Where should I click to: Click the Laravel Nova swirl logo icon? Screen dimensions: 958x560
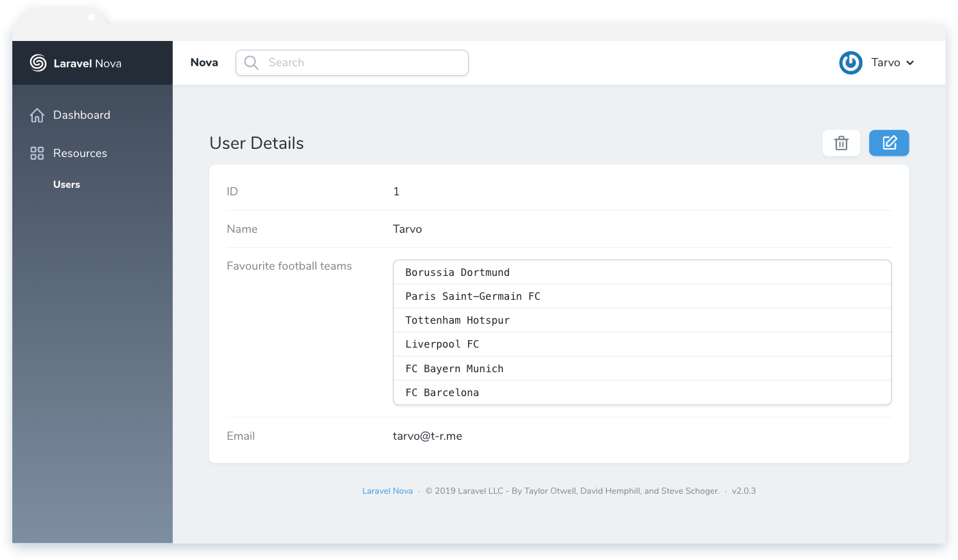click(37, 63)
